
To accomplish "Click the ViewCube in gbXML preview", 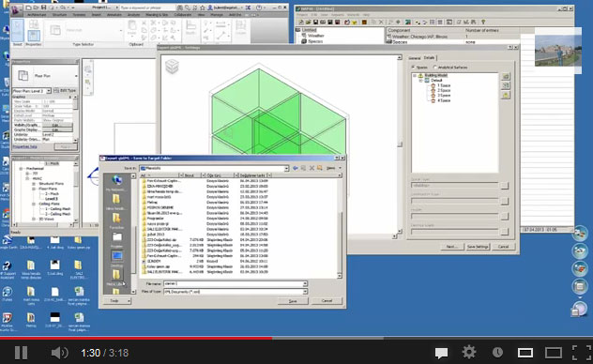I will 172,67.
